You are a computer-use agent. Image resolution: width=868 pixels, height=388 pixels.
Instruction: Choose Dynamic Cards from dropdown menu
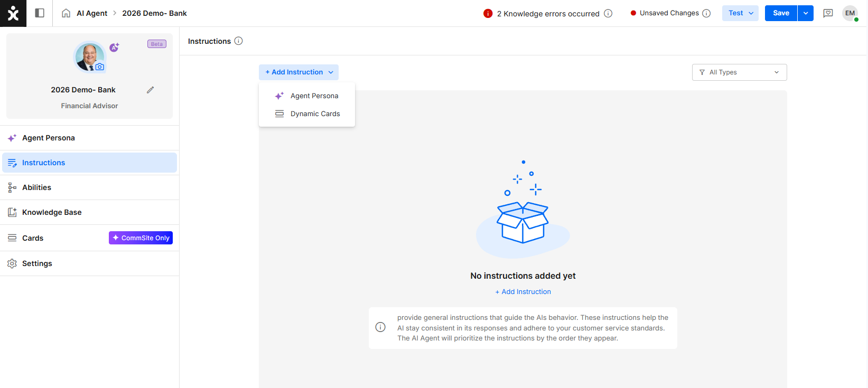pyautogui.click(x=307, y=113)
